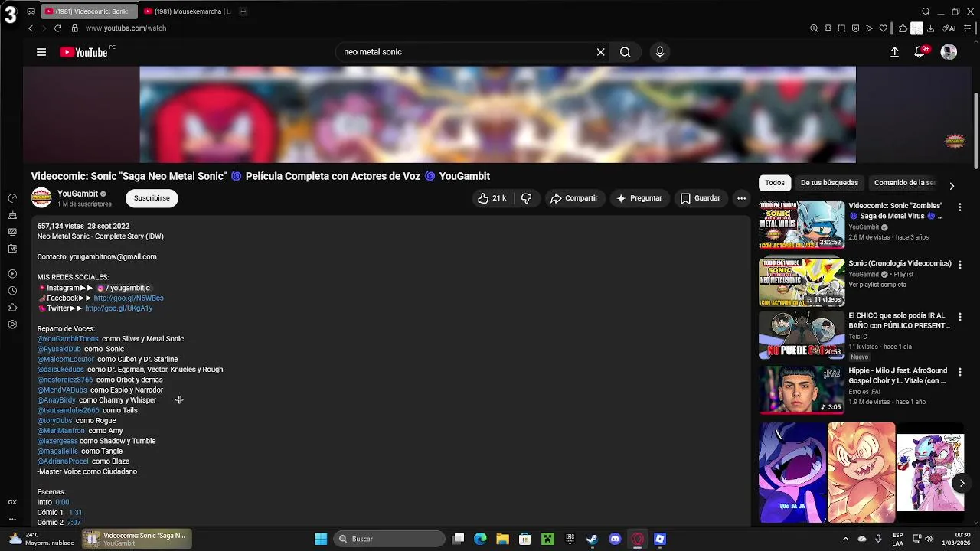980x551 pixels.
Task: Open Steam from the taskbar
Action: click(x=592, y=539)
